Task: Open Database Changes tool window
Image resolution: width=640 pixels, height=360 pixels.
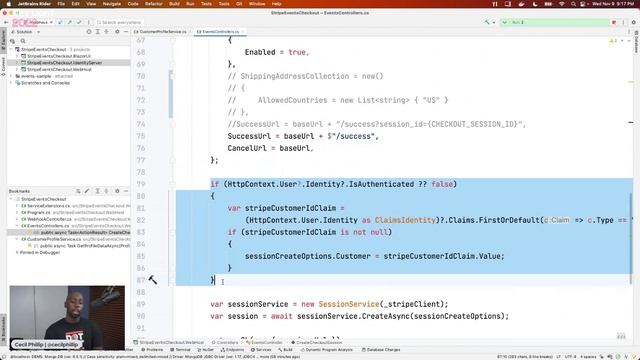Action: (x=381, y=350)
